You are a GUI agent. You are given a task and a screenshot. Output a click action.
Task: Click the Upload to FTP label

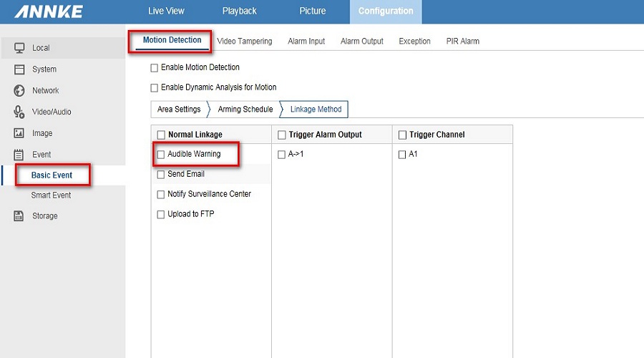click(190, 214)
